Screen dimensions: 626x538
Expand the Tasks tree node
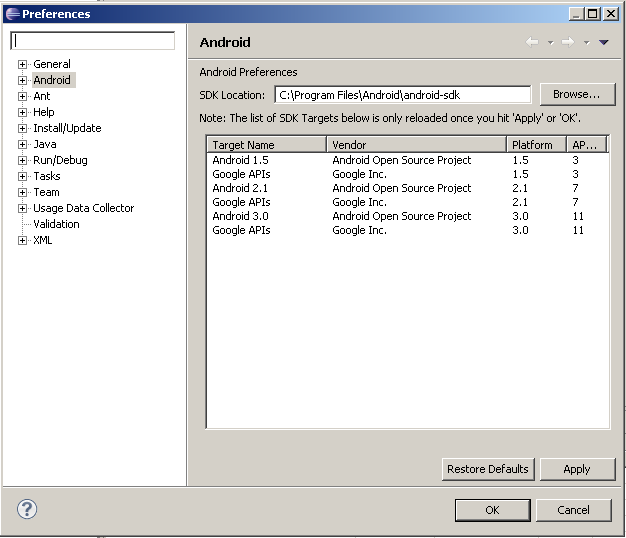(x=22, y=176)
